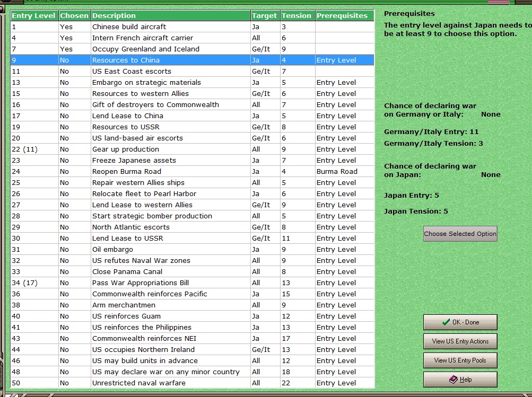The width and height of the screenshot is (532, 397).
Task: Select the "Lend Lease to USSR" option
Action: coord(193,239)
